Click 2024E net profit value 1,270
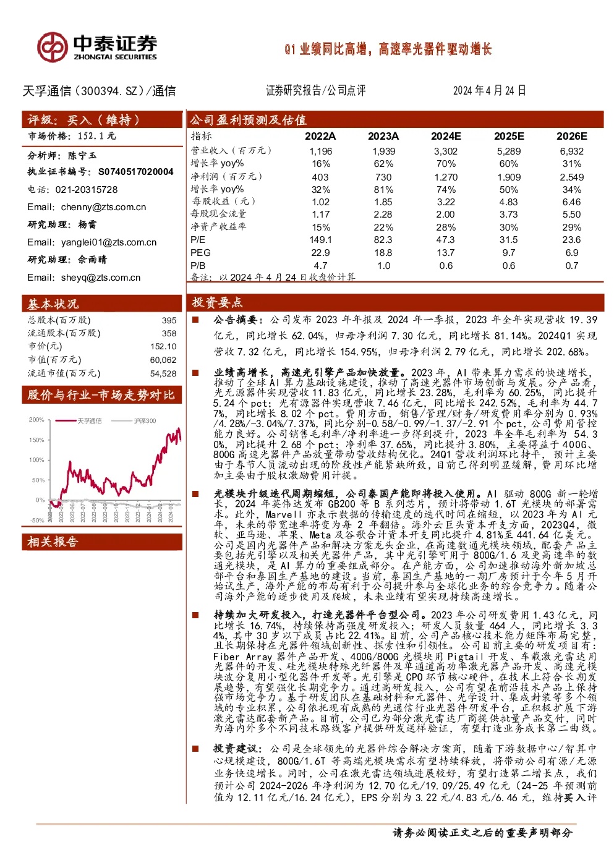This screenshot has width=614, height=868. click(446, 177)
